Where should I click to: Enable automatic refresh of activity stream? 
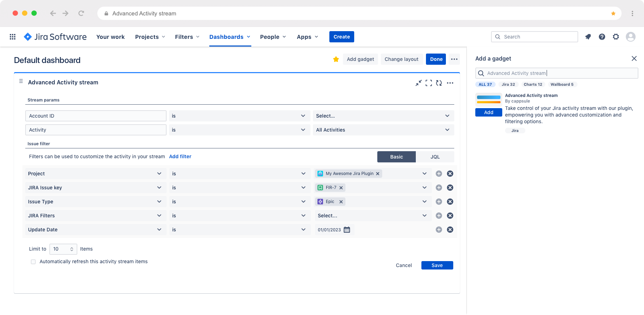tap(33, 262)
